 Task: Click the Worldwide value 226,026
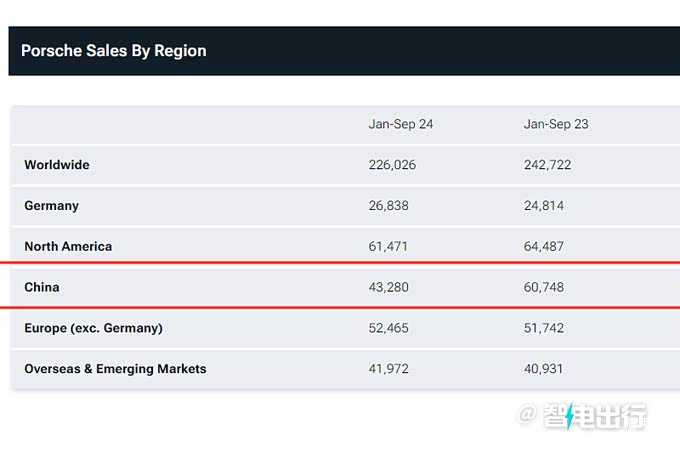392,165
